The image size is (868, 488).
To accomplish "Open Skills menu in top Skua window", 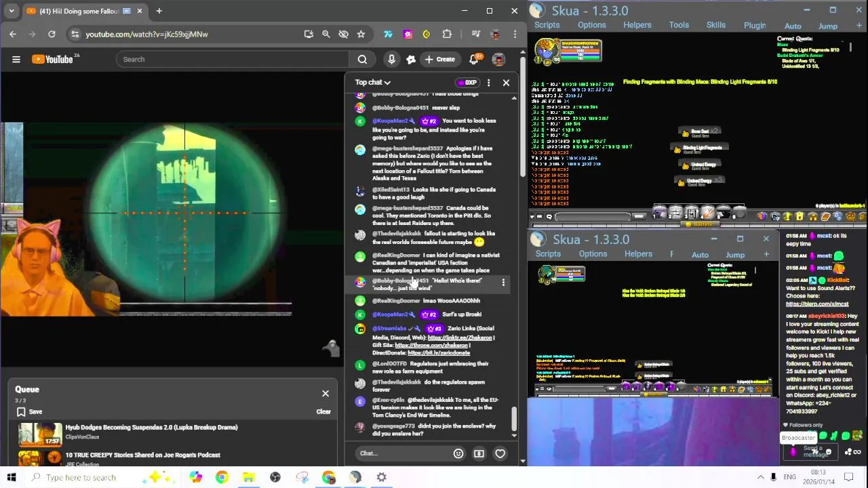I will (x=716, y=25).
